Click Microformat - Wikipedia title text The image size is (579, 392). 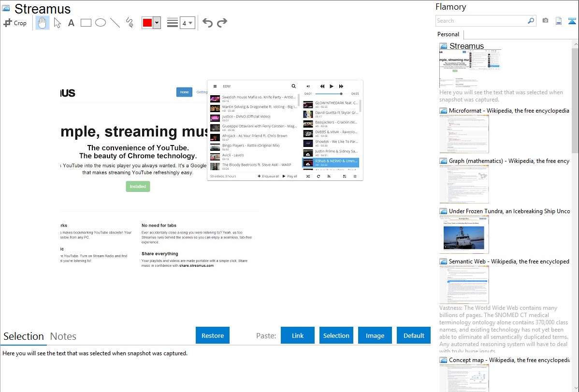[x=509, y=111]
